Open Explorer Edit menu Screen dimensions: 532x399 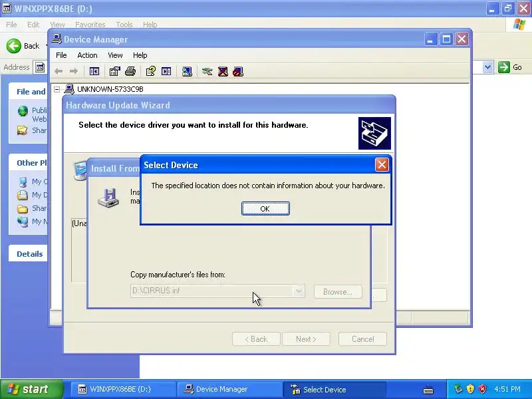coord(33,25)
